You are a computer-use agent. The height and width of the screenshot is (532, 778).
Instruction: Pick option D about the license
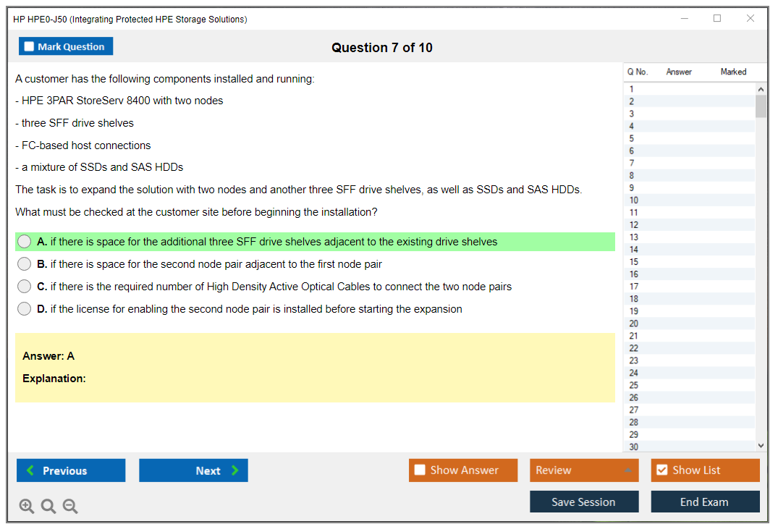[25, 309]
